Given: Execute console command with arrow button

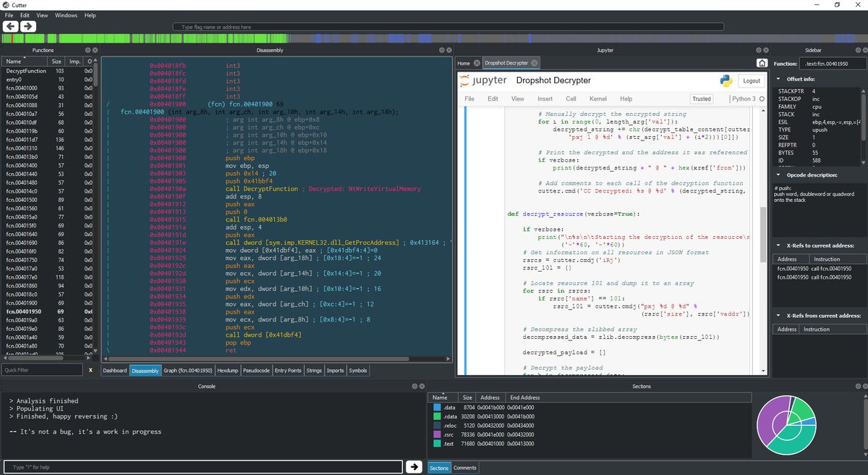Looking at the screenshot, I should click(414, 466).
